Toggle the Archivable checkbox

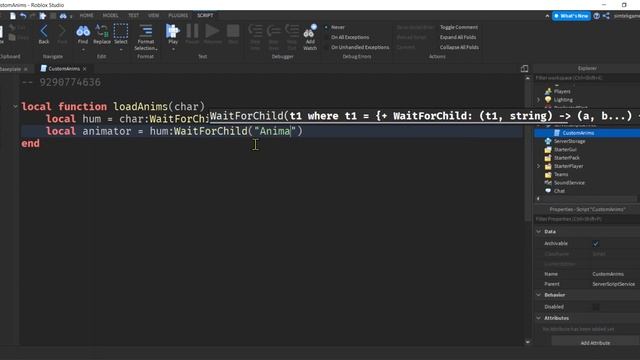pyautogui.click(x=596, y=244)
